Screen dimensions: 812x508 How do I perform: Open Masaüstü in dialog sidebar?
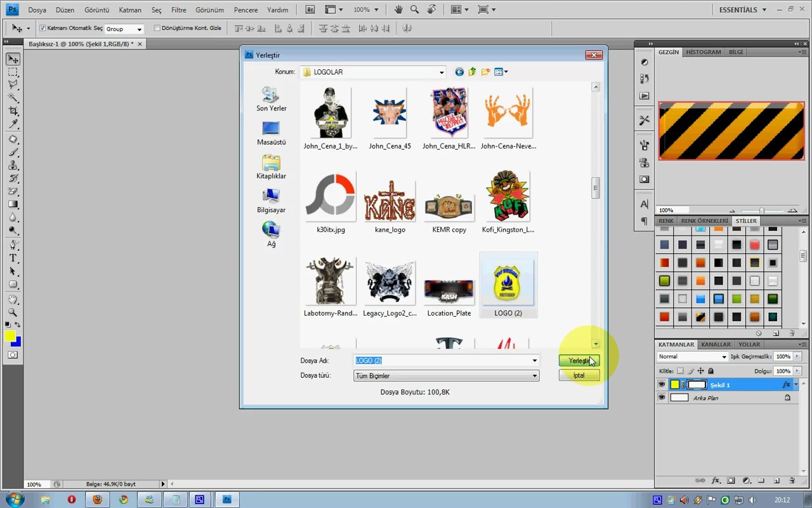coord(272,134)
